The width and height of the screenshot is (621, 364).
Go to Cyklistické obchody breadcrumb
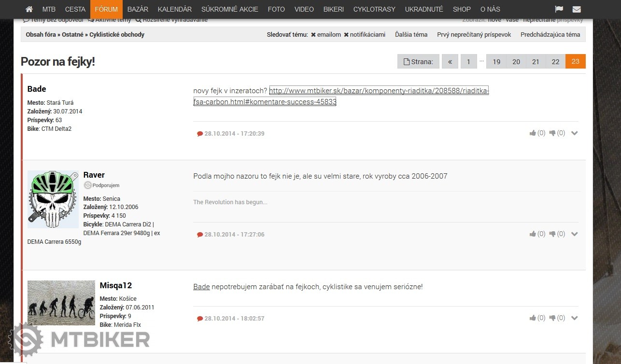(117, 35)
